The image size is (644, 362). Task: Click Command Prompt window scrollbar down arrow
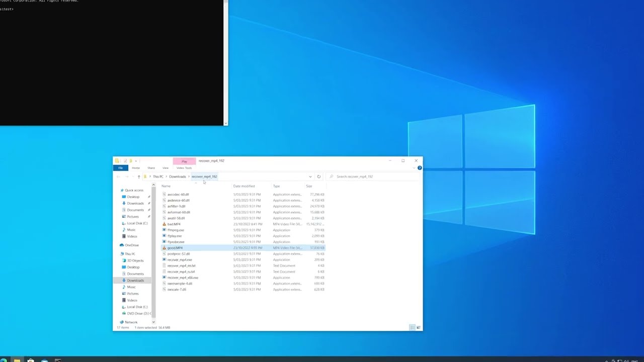225,123
